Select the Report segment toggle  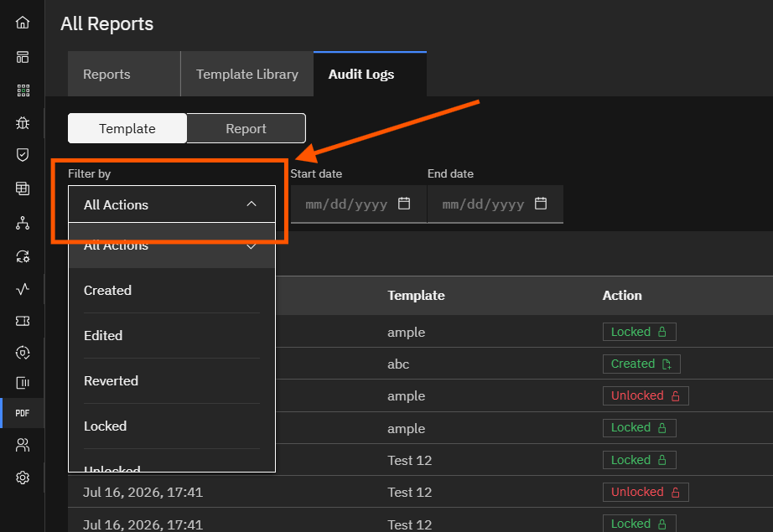246,128
